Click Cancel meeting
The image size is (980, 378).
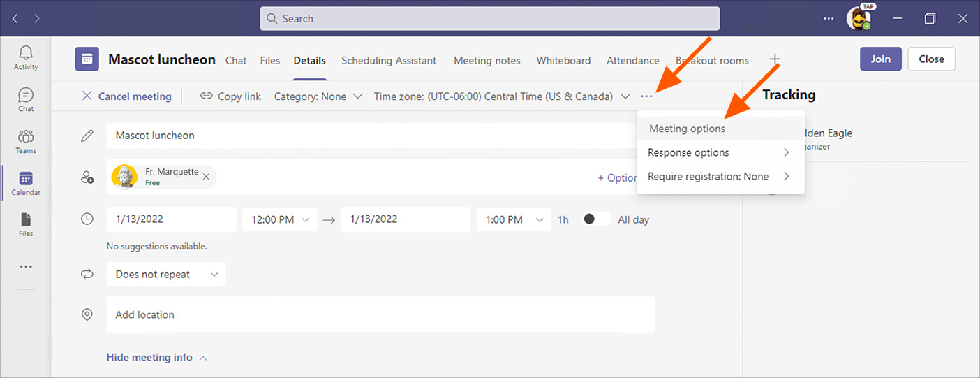[x=127, y=96]
